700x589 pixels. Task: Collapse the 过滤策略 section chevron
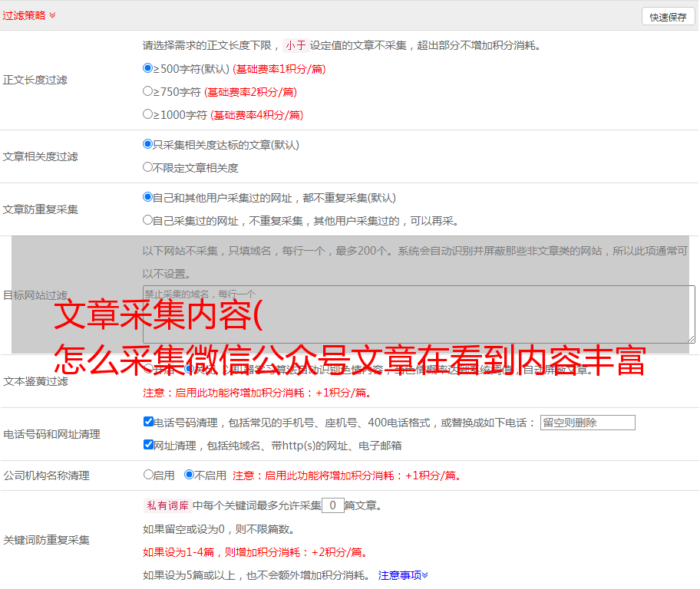(52, 15)
